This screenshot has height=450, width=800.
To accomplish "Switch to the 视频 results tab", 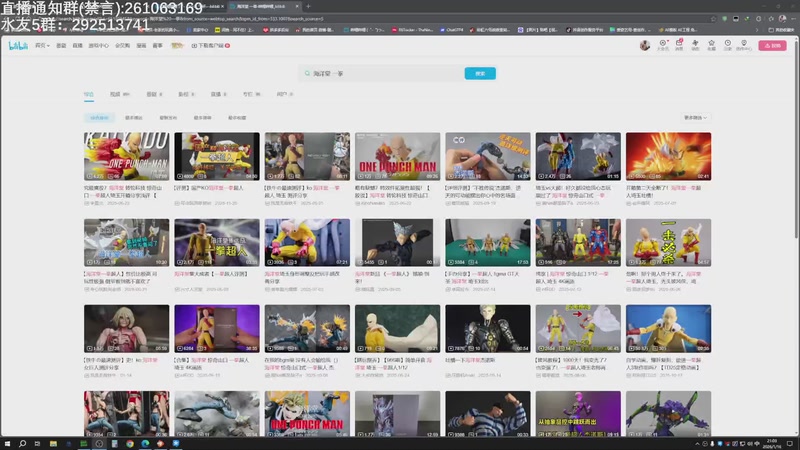I will (x=120, y=94).
